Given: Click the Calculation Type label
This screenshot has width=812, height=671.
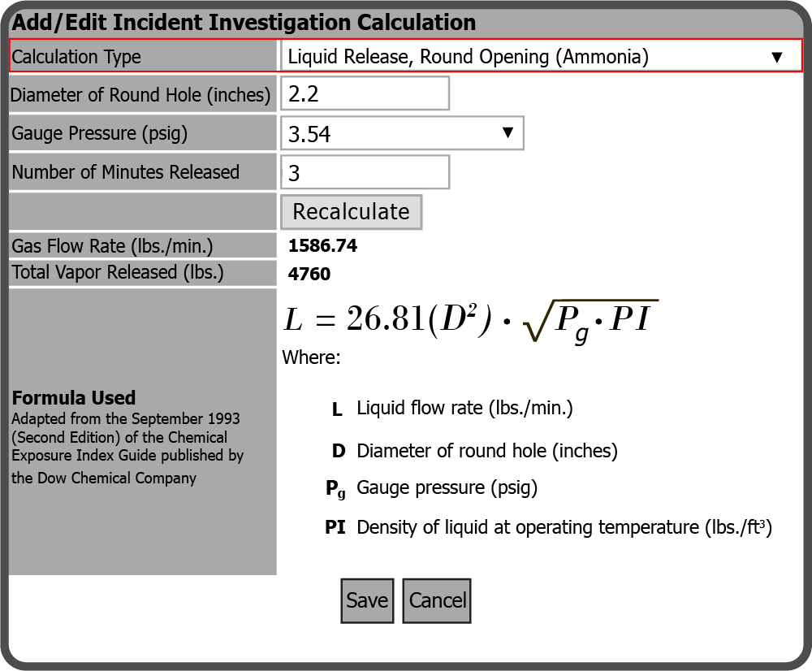Looking at the screenshot, I should click(x=76, y=57).
